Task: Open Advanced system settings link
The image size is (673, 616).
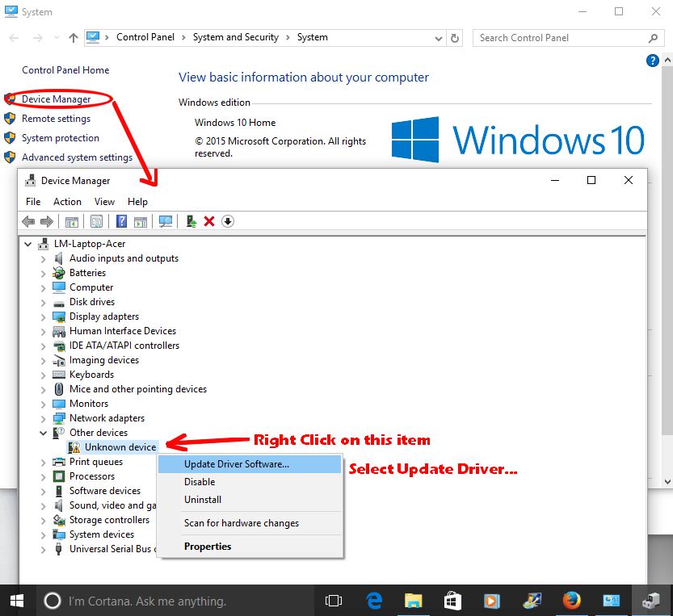Action: pyautogui.click(x=77, y=157)
